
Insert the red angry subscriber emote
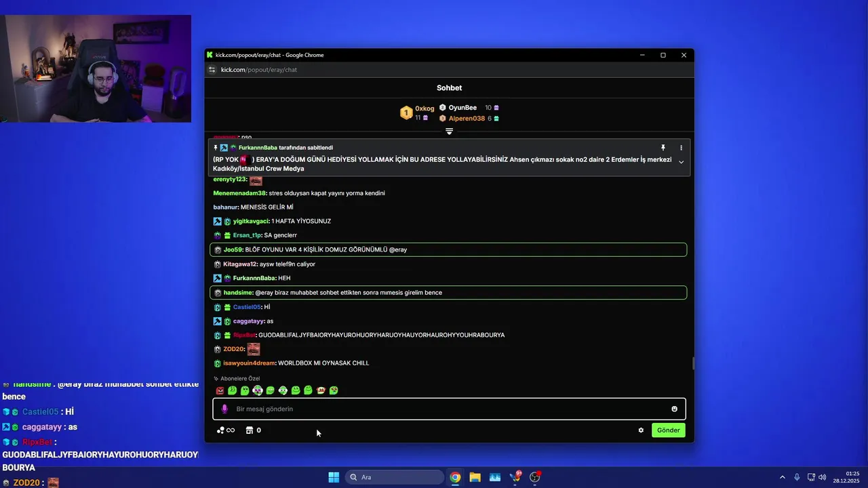point(220,390)
